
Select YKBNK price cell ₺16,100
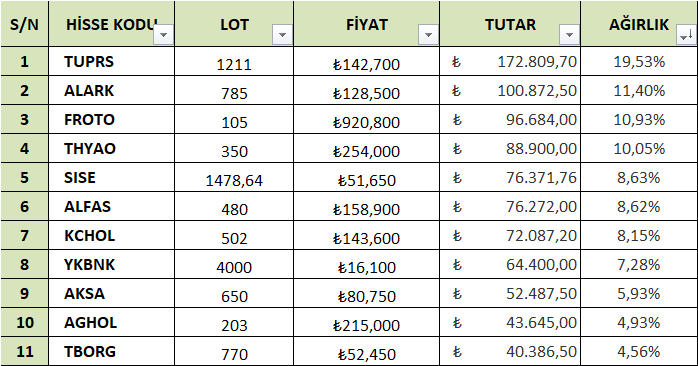366,264
